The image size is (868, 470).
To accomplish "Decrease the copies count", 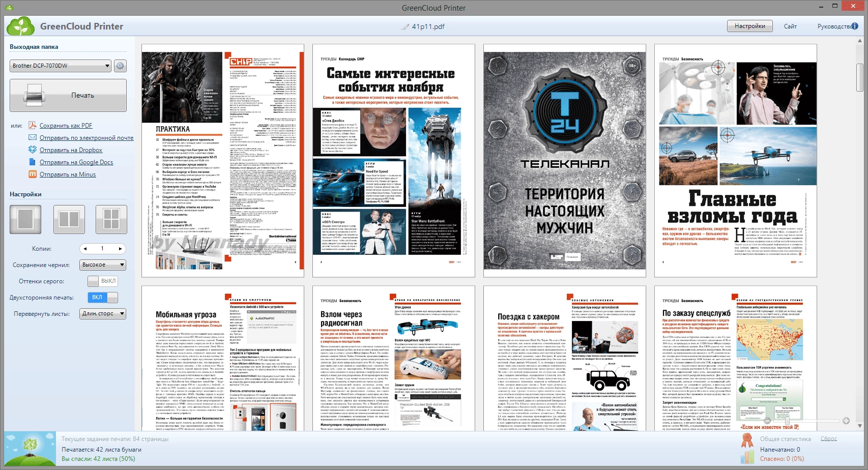I will [85, 249].
